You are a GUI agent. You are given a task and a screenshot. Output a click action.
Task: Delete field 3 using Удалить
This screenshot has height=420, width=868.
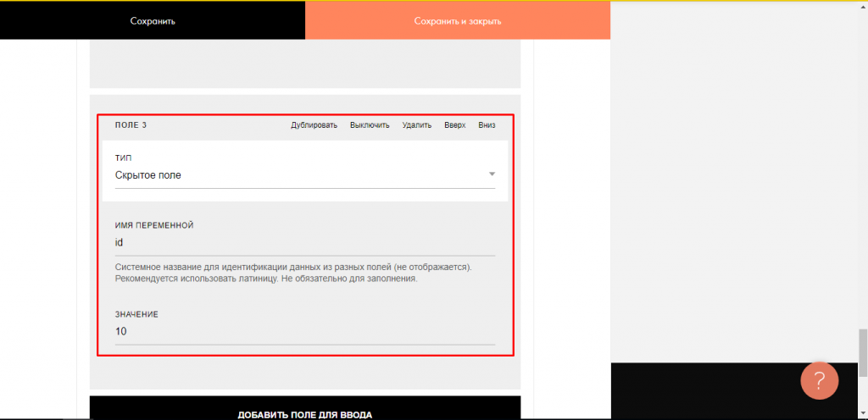[x=417, y=125]
